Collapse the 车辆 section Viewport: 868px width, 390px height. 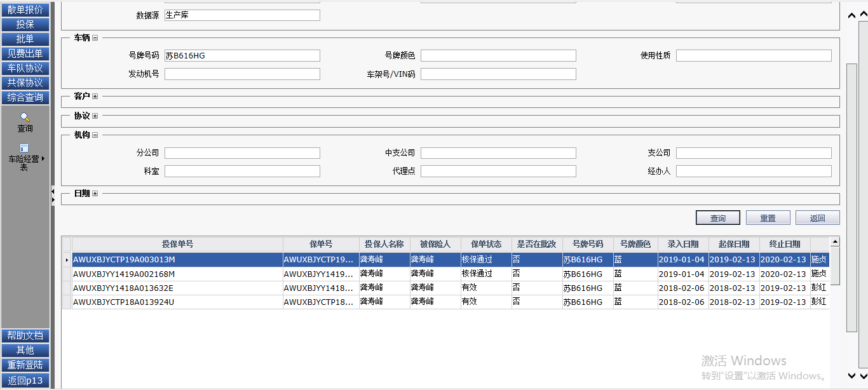coord(95,38)
